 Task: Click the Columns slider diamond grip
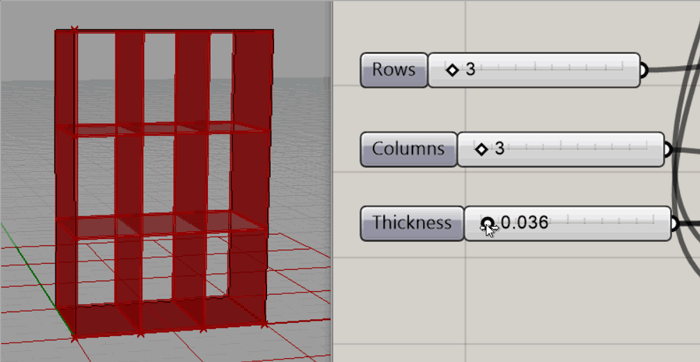point(481,149)
